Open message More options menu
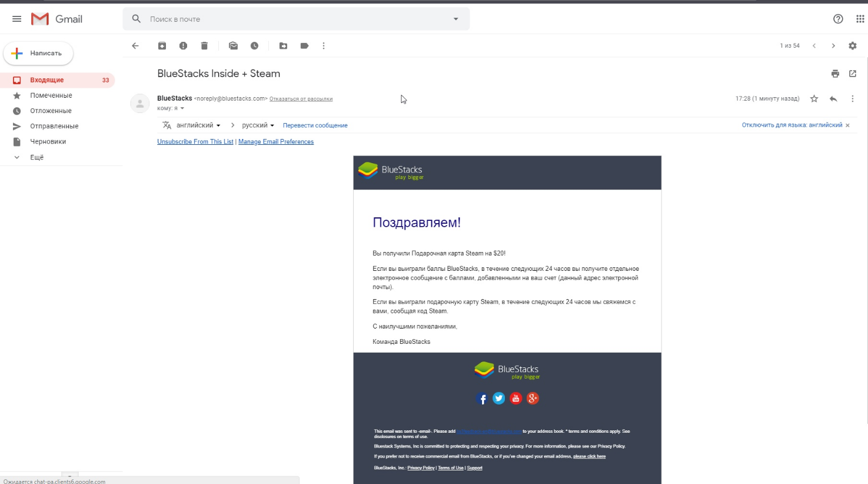Viewport: 868px width, 484px height. tap(853, 99)
